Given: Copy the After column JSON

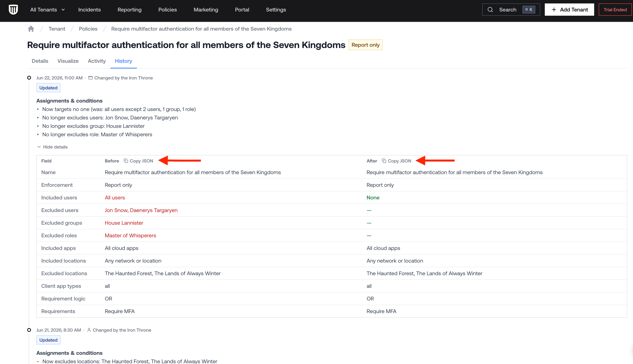Looking at the screenshot, I should tap(397, 161).
